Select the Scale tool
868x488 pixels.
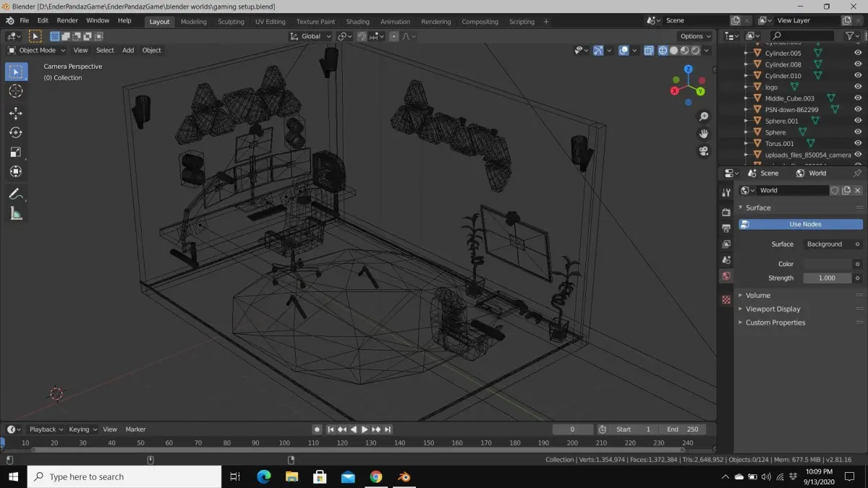pyautogui.click(x=16, y=153)
